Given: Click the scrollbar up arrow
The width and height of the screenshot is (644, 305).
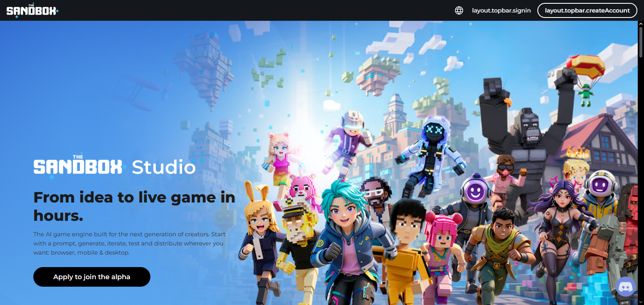Looking at the screenshot, I should click(x=641, y=24).
